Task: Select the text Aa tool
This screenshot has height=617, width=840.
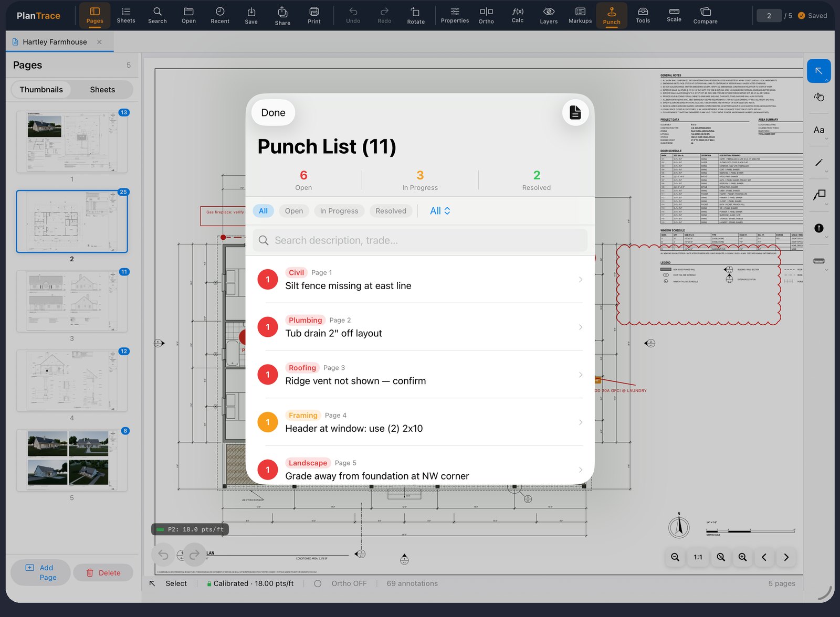Action: coord(818,130)
